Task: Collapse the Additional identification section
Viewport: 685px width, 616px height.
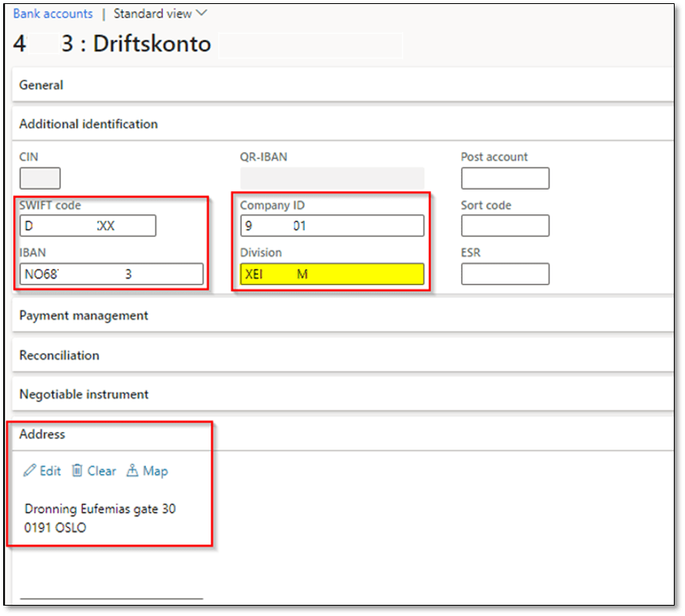Action: point(89,124)
